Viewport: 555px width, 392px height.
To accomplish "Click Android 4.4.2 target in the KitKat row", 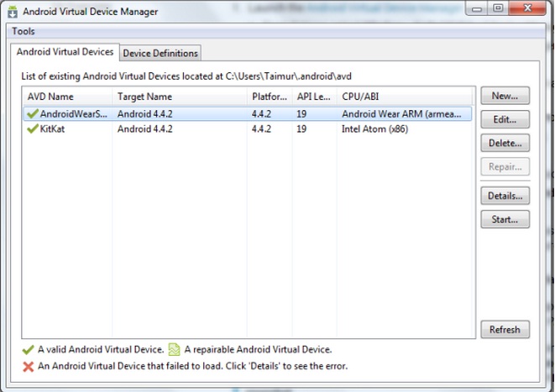I will tap(145, 128).
